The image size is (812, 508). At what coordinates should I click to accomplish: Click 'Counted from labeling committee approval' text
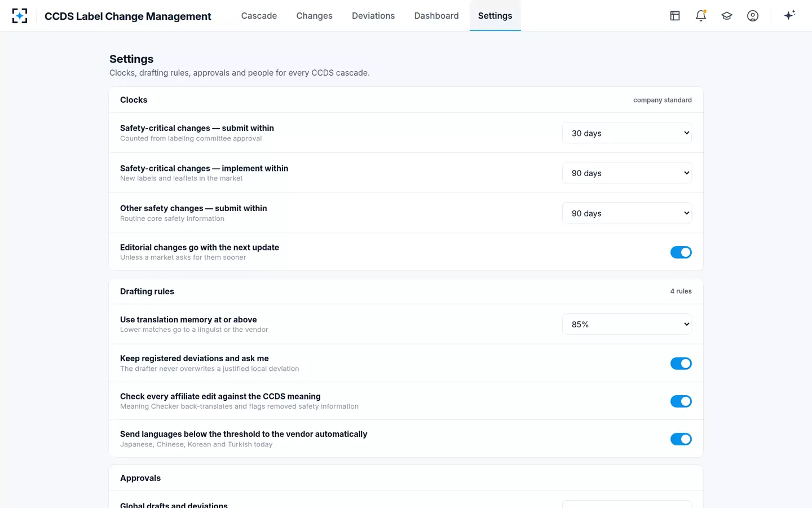coord(191,138)
